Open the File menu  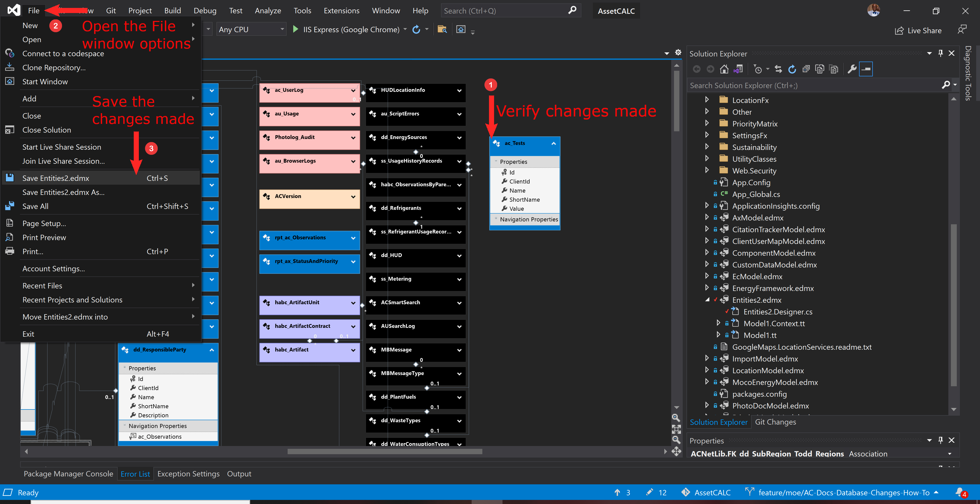click(33, 10)
